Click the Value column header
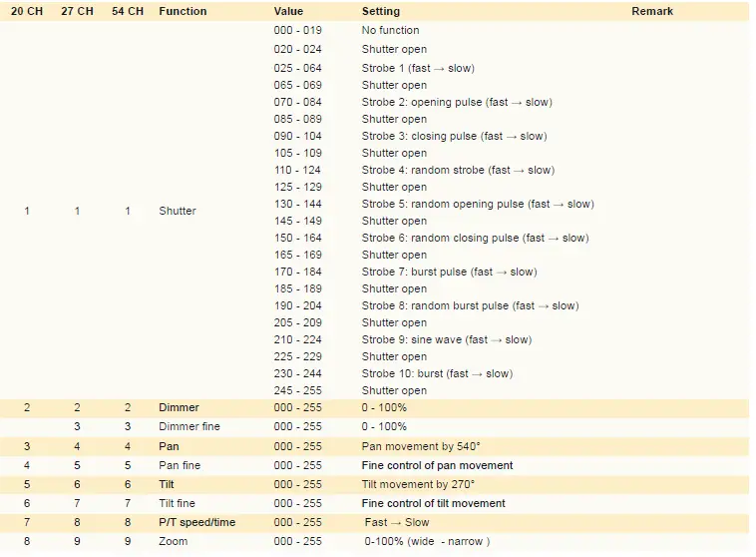This screenshot has width=756, height=557. tap(288, 11)
